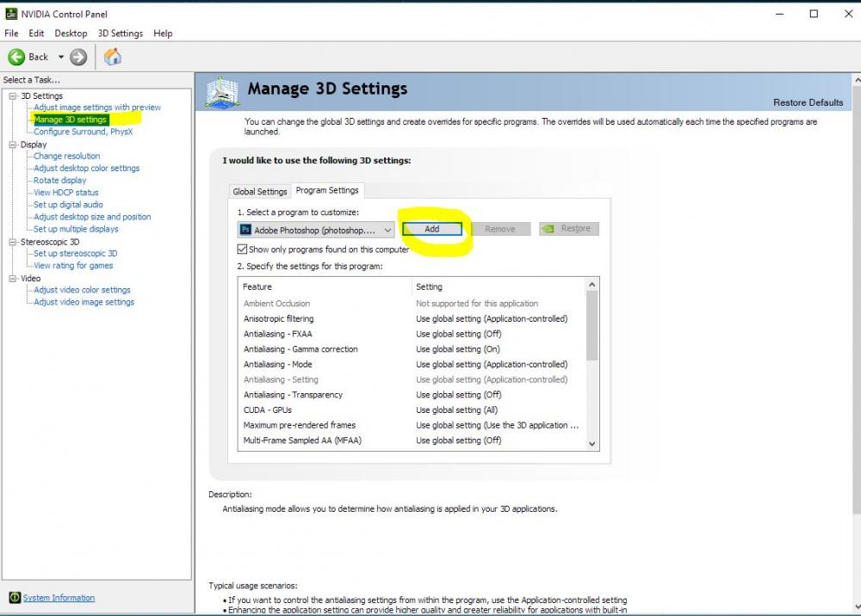Open the Back history dropdown arrow

(61, 57)
